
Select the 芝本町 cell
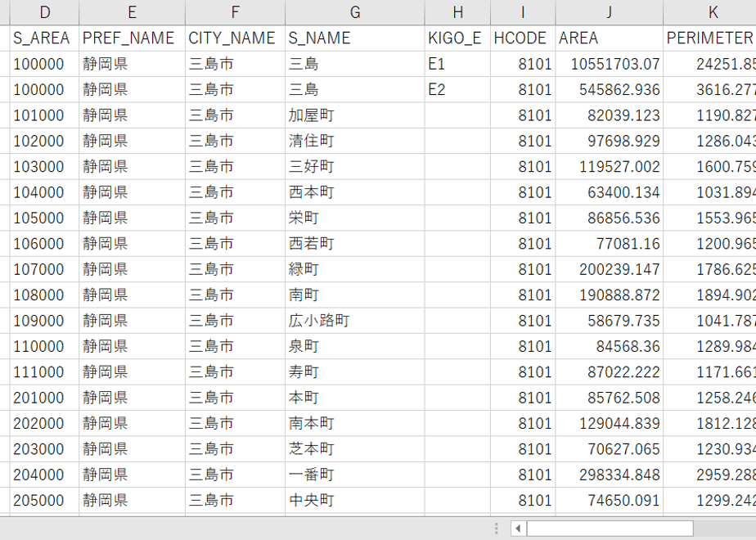(x=355, y=449)
